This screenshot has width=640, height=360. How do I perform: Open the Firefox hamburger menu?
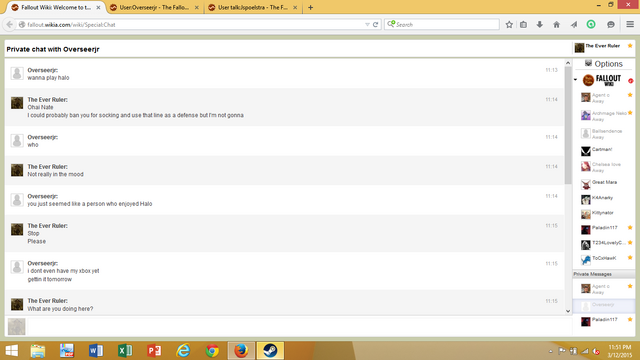(630, 24)
